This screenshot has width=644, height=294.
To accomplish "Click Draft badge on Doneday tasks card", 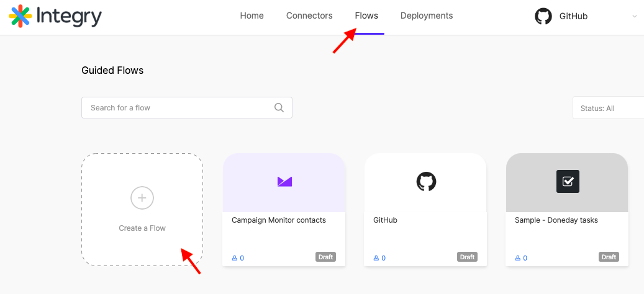I will pyautogui.click(x=609, y=257).
